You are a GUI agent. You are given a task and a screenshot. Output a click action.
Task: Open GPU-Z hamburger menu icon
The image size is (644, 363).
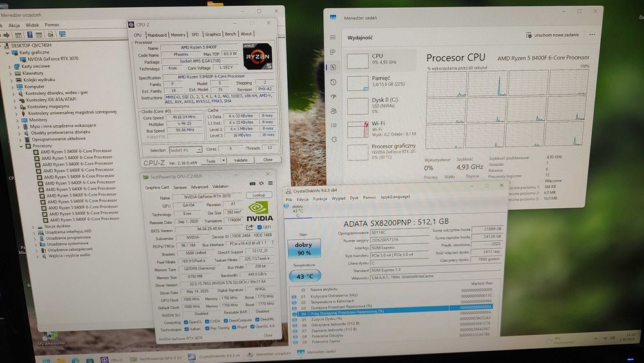(270, 183)
